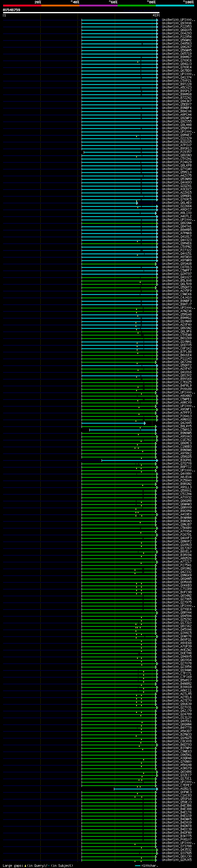Select the UniRef100_Q41374 label
Image resolution: width=197 pixels, height=868 pixels.
pyautogui.click(x=177, y=78)
